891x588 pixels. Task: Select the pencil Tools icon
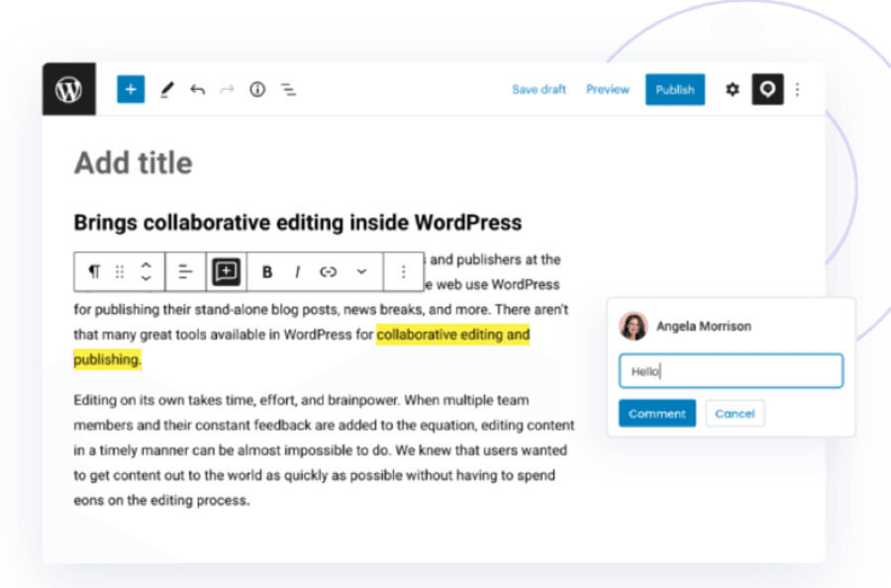tap(166, 90)
